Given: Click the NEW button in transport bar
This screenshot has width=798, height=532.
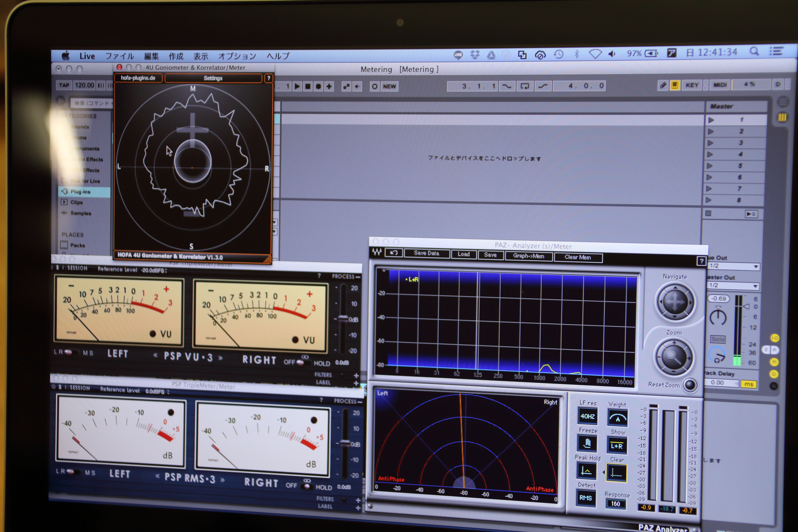Looking at the screenshot, I should tap(389, 86).
